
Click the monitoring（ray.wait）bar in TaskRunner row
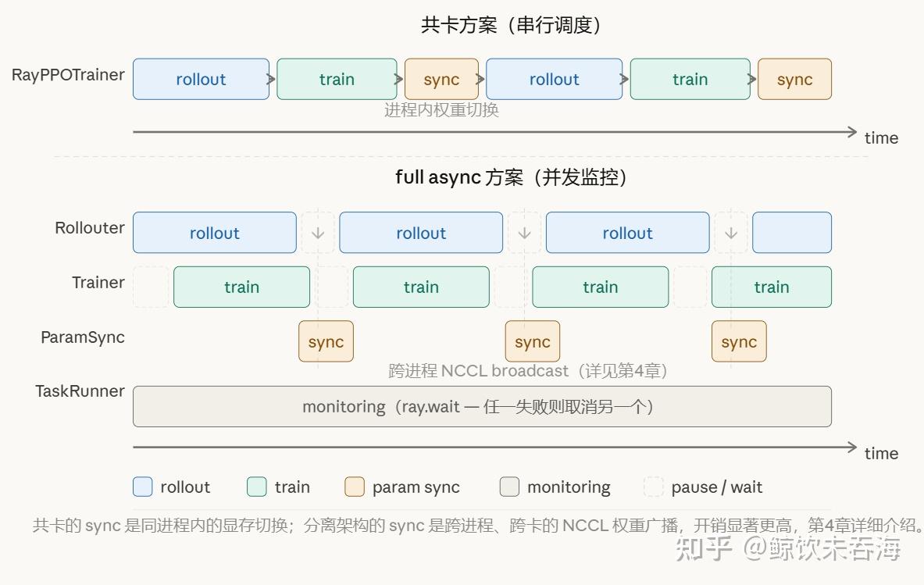[482, 406]
